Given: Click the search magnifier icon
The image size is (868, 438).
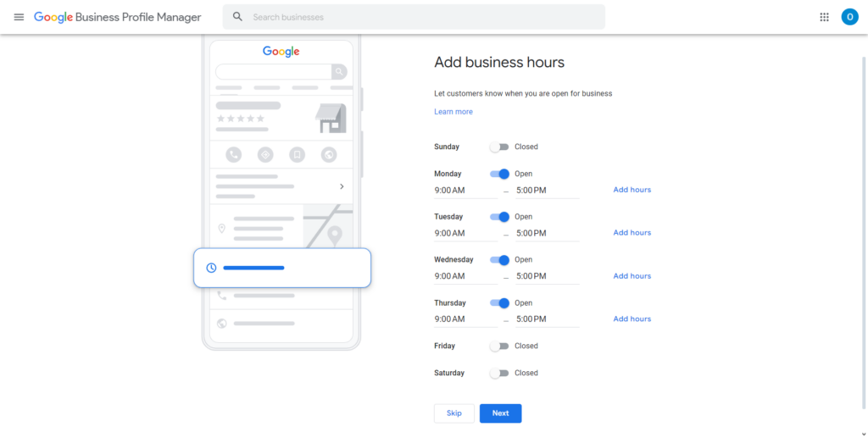Looking at the screenshot, I should 237,17.
